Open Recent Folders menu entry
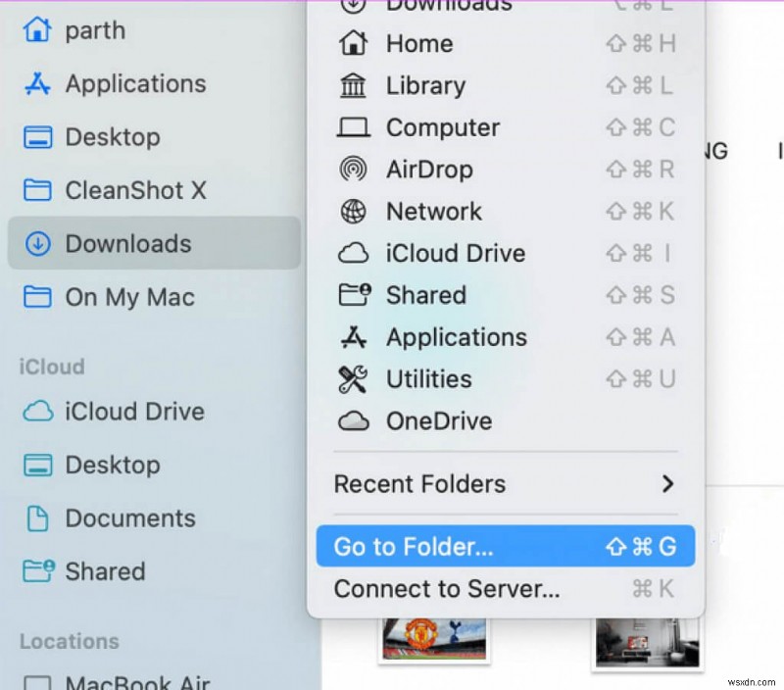 506,484
